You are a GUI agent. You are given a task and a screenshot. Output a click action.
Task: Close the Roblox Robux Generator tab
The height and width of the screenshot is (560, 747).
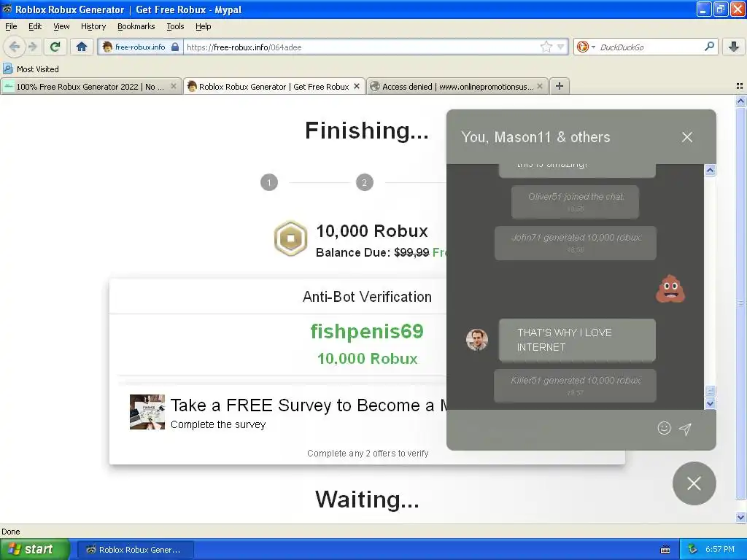[356, 86]
